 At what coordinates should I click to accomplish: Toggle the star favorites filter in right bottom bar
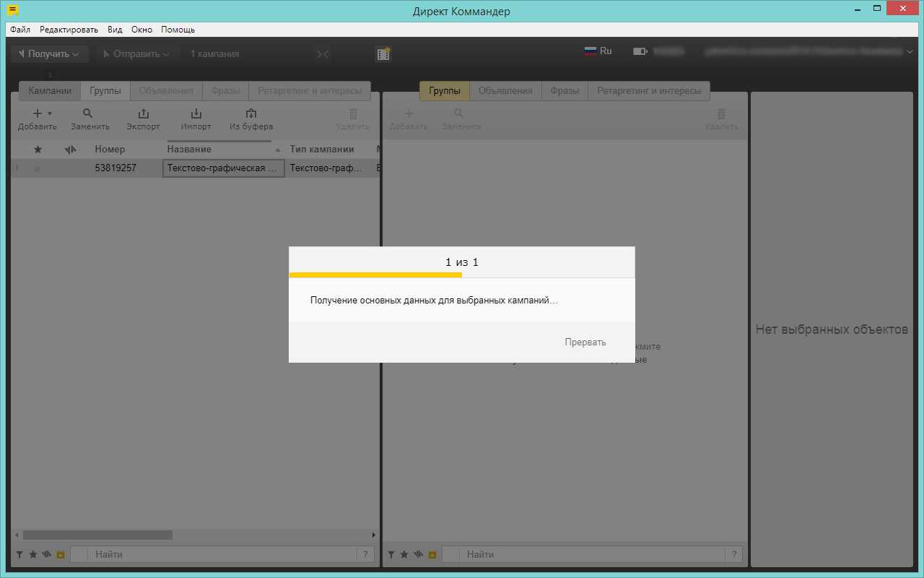[x=404, y=555]
